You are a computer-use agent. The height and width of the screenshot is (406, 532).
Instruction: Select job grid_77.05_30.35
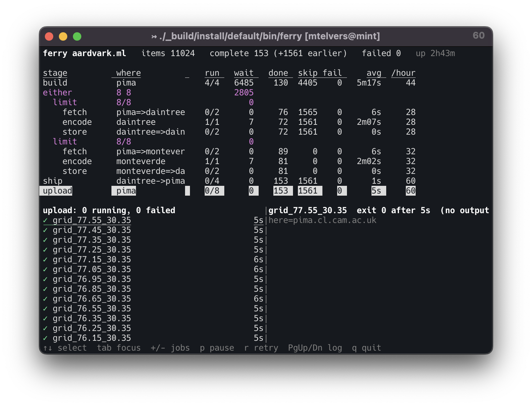coord(153,269)
